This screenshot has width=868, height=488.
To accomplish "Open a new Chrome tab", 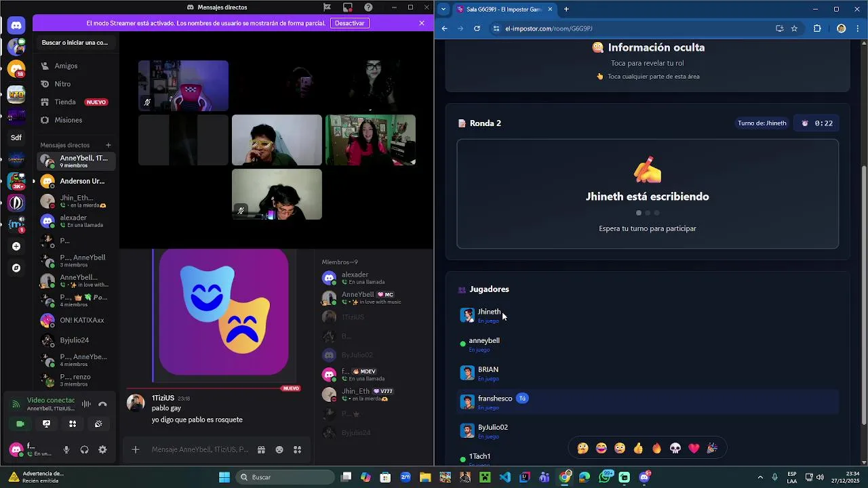I will point(566,9).
